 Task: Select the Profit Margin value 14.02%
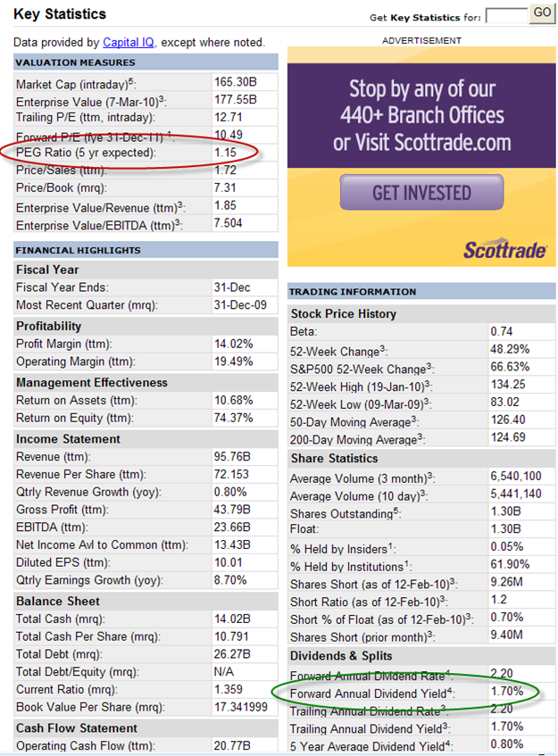click(x=233, y=344)
